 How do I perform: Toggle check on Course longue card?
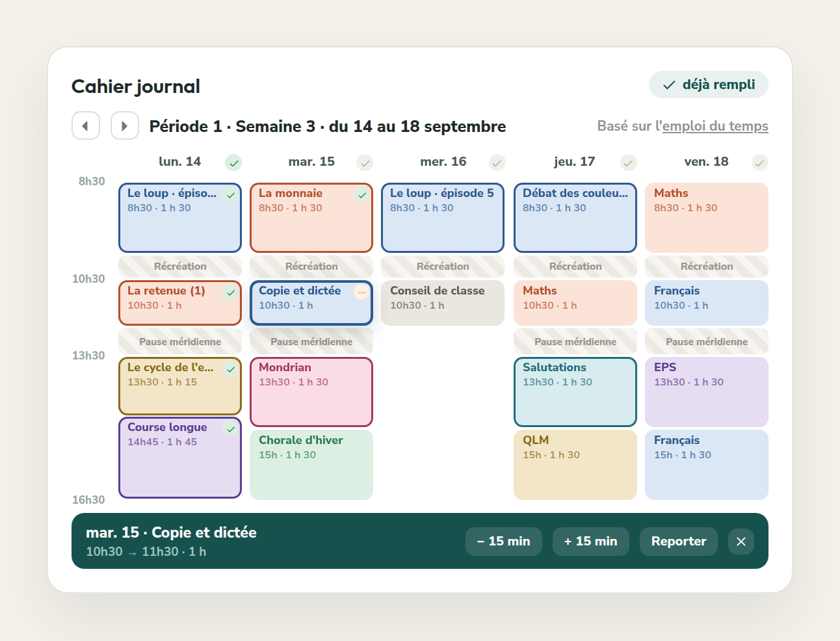pyautogui.click(x=231, y=429)
